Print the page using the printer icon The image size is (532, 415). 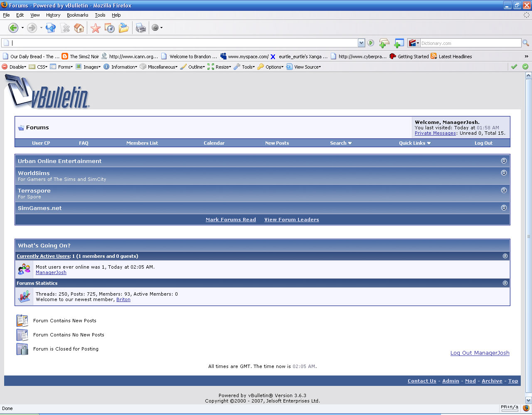[141, 28]
